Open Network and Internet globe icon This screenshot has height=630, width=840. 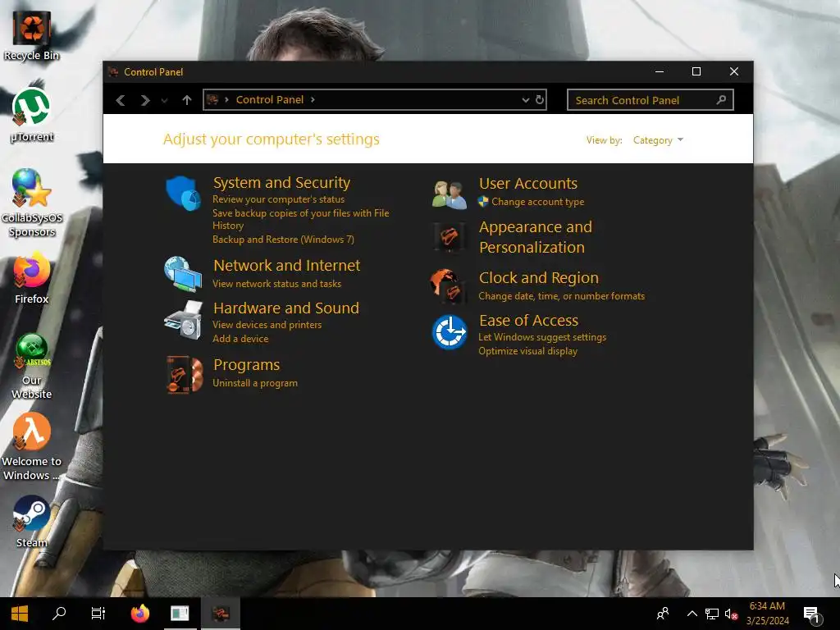(183, 274)
